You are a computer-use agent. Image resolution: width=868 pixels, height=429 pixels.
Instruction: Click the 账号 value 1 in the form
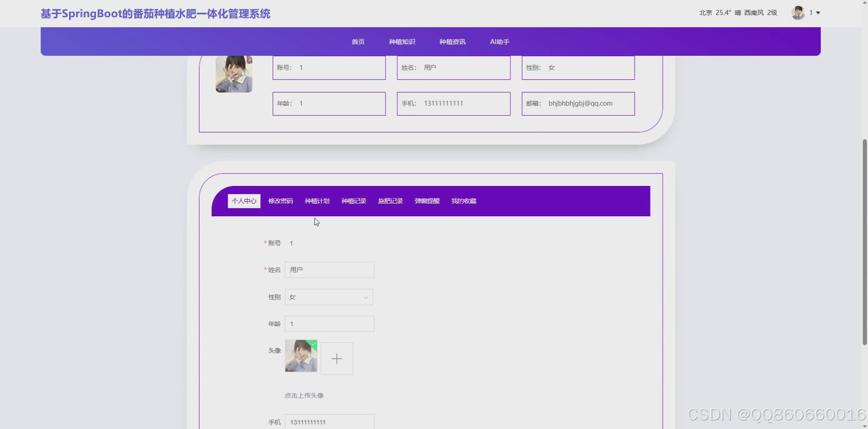[292, 243]
